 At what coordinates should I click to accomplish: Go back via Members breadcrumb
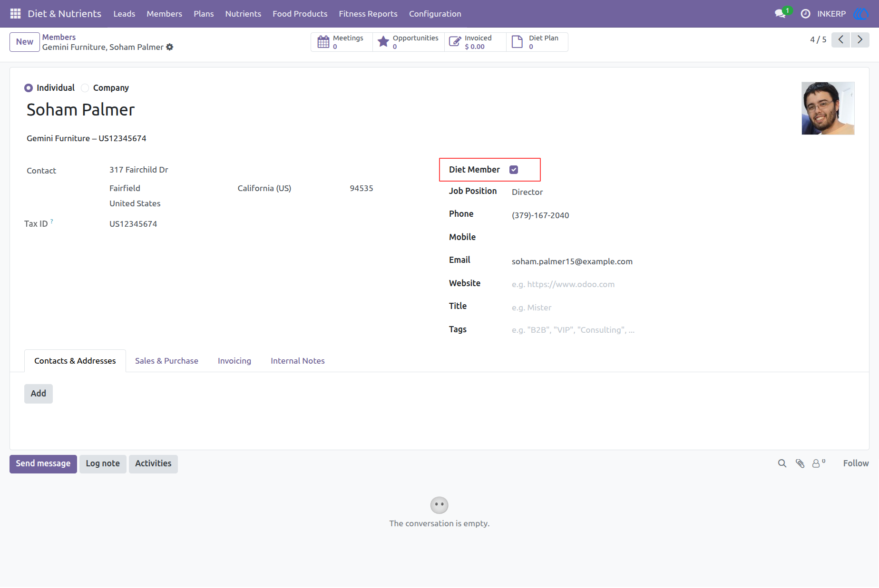pos(59,37)
